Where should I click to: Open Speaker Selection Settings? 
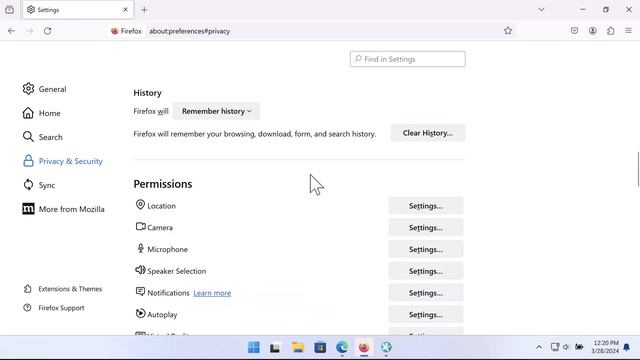coord(426,271)
